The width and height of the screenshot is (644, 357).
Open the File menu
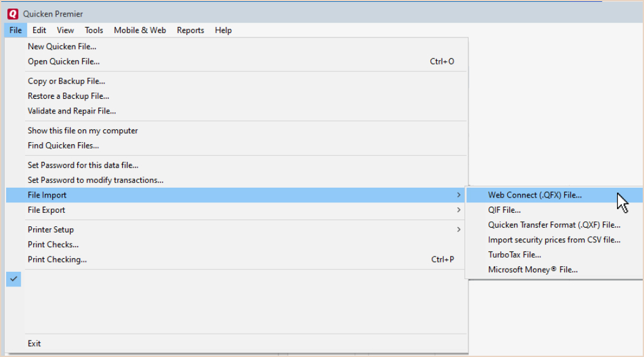point(15,31)
